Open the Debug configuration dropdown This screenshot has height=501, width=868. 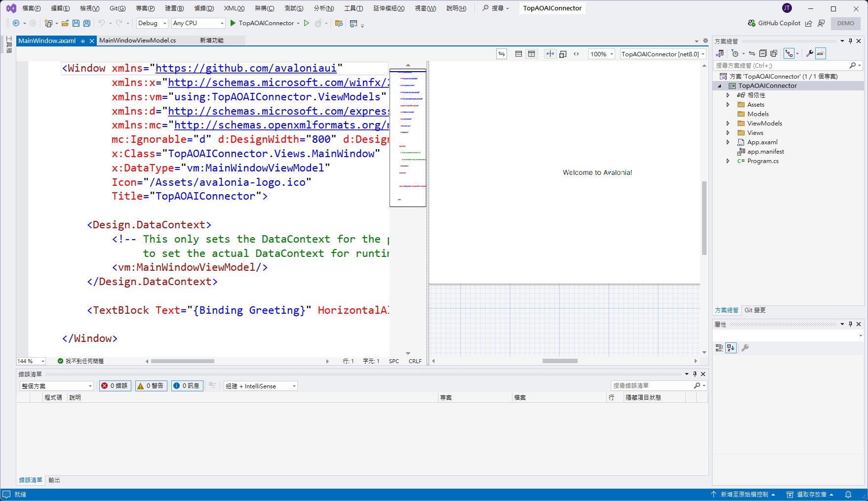[152, 23]
